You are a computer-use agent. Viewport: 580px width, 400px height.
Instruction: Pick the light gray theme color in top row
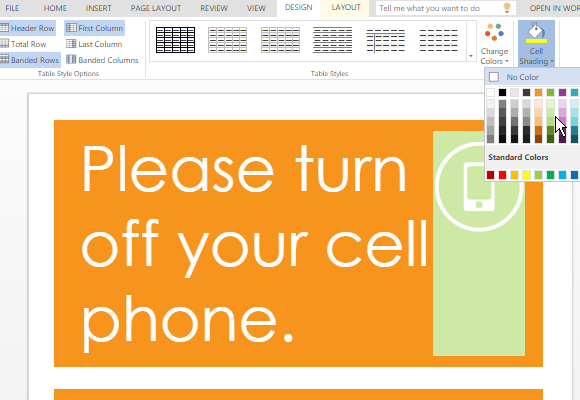click(x=515, y=93)
